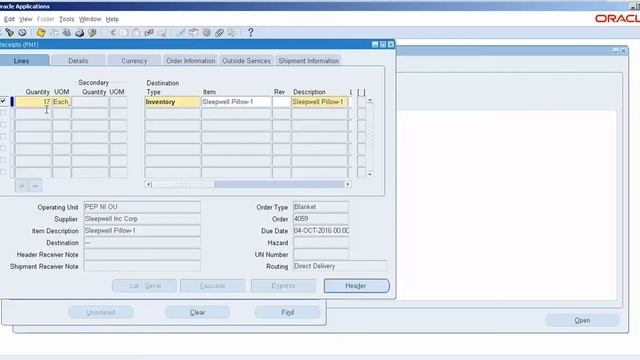Click the Paste toolbar icon

coord(137,33)
